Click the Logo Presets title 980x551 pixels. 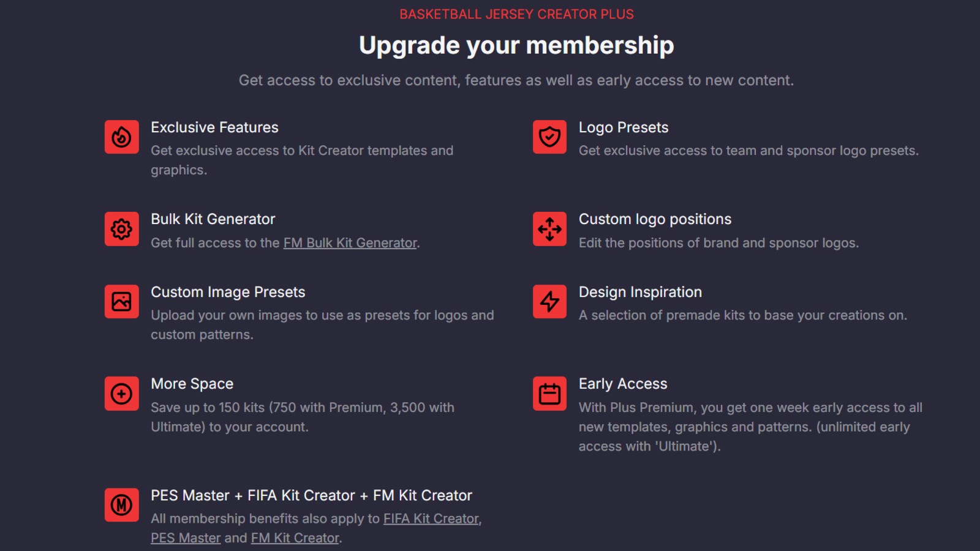pyautogui.click(x=624, y=127)
